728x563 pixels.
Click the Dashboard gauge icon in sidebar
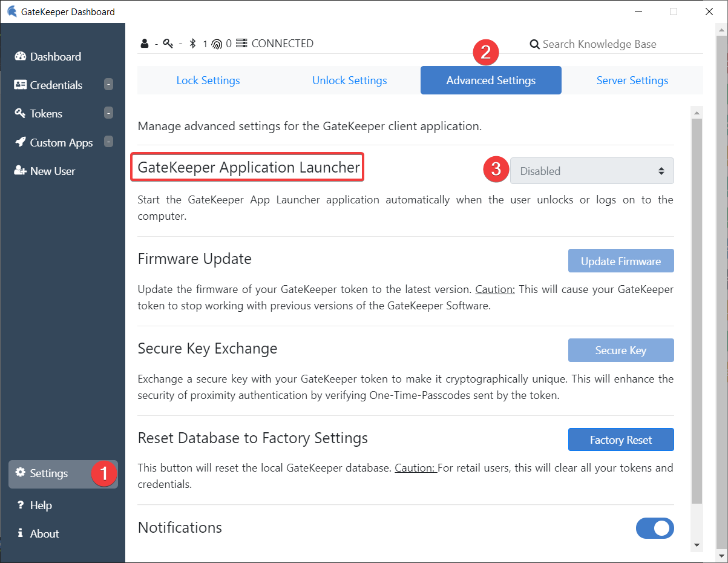[21, 56]
